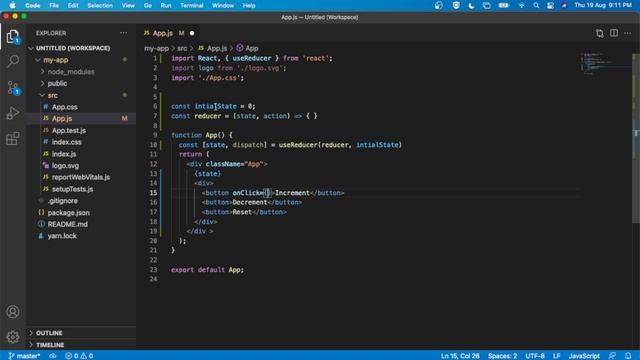Viewport: 640px width, 360px height.
Task: Open the View menu
Action: 128,5
